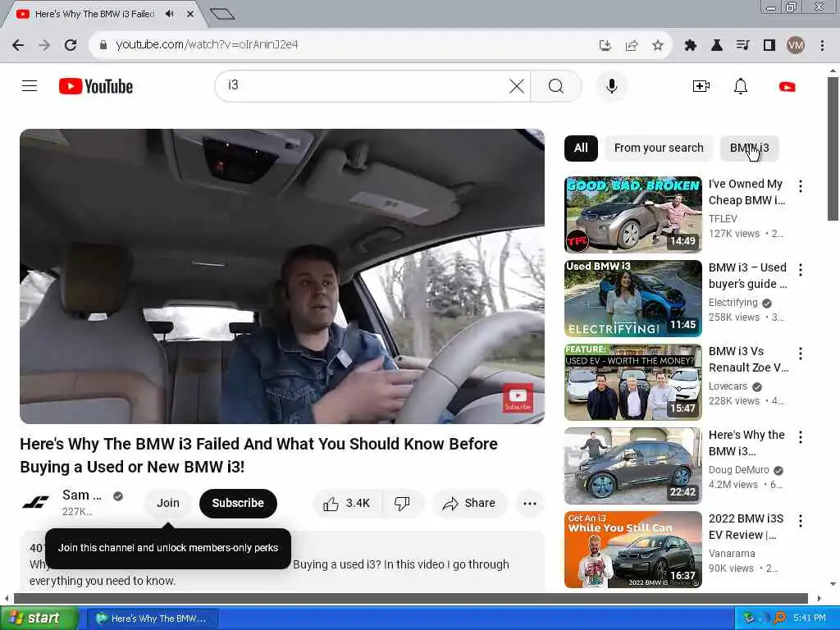Select the From your search chip
This screenshot has width=840, height=630.
click(659, 148)
